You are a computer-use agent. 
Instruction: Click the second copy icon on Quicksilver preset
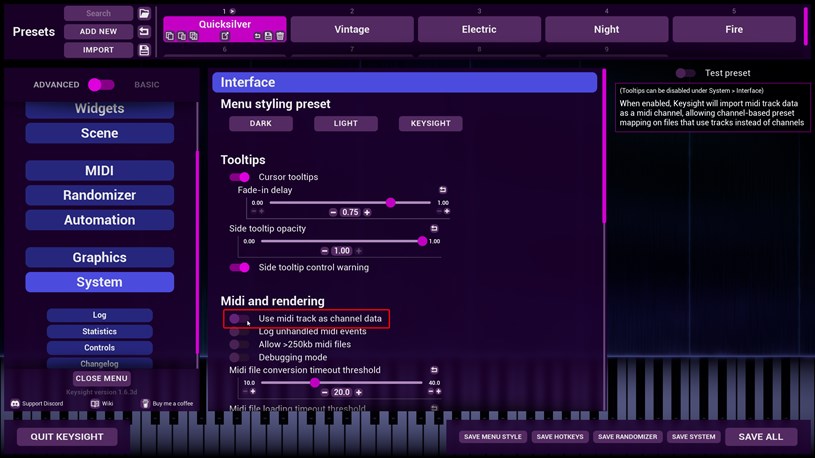point(182,36)
